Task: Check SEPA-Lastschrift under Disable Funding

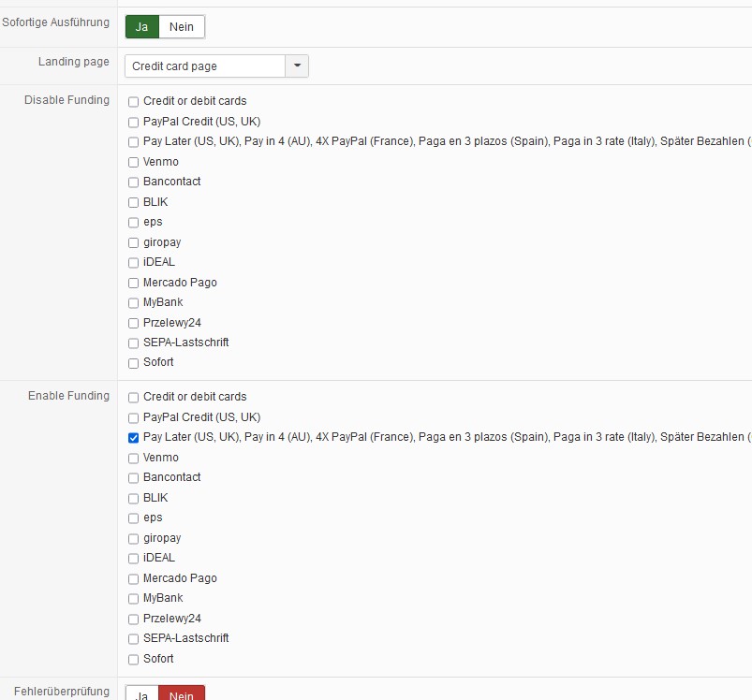Action: (133, 343)
